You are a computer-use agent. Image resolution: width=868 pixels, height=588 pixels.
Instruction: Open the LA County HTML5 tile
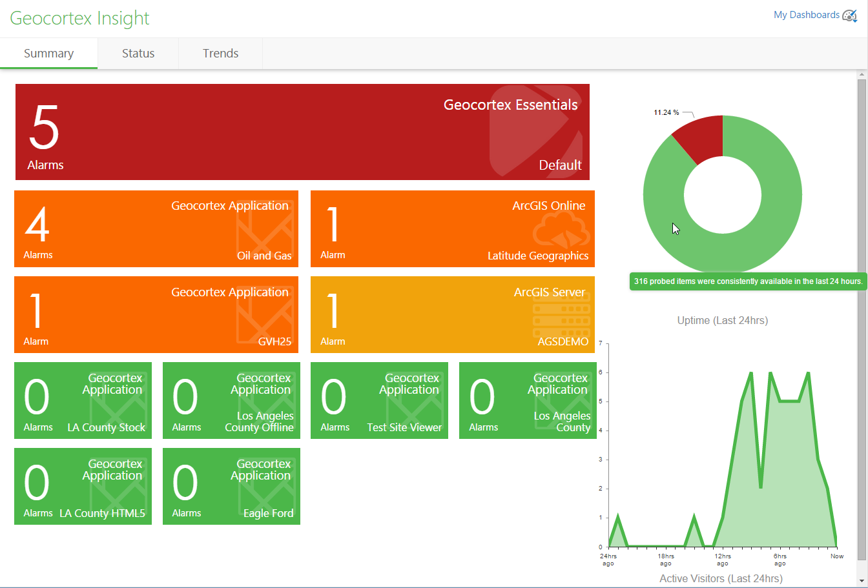pos(83,486)
